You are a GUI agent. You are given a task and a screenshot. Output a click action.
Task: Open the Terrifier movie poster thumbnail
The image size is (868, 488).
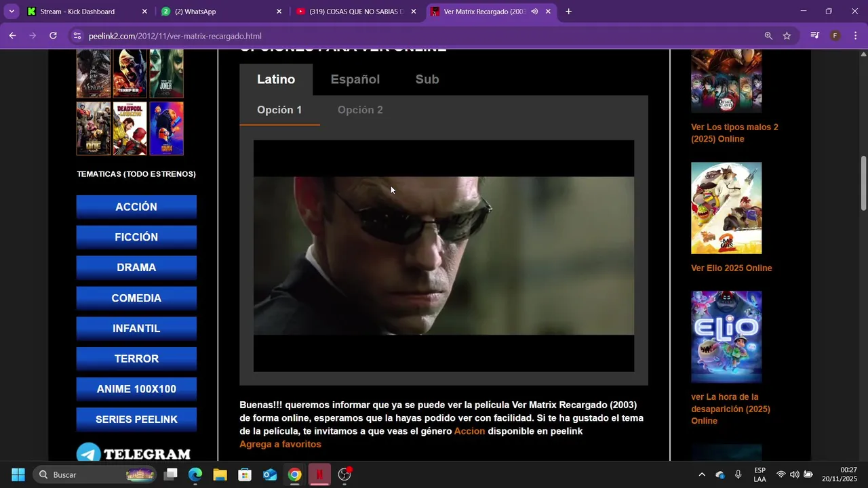point(130,74)
